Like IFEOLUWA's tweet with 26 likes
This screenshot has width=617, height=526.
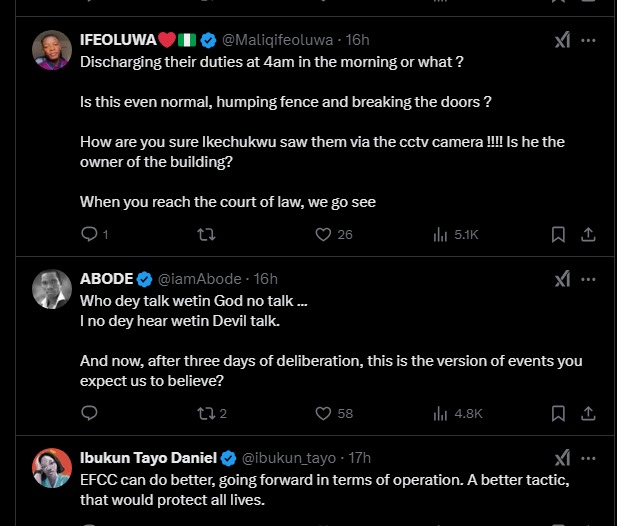tap(323, 234)
